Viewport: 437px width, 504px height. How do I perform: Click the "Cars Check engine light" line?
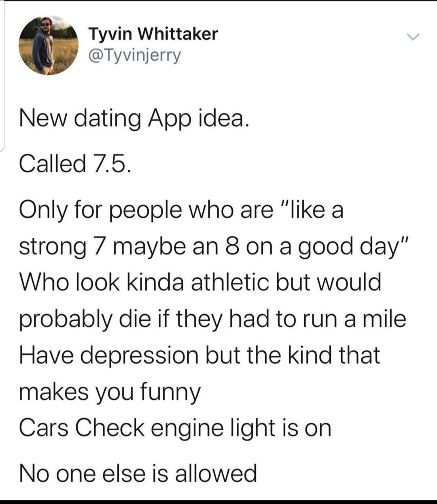(x=175, y=428)
